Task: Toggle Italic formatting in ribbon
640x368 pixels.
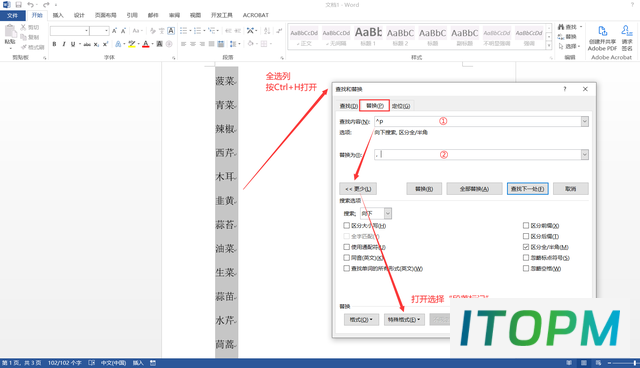Action: 64,44
